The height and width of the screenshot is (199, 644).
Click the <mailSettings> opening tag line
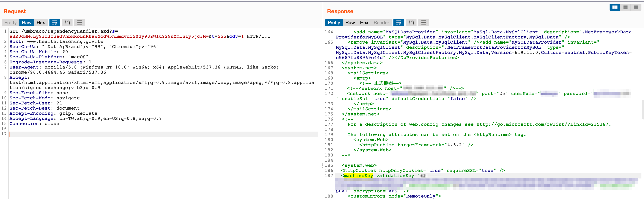point(368,73)
